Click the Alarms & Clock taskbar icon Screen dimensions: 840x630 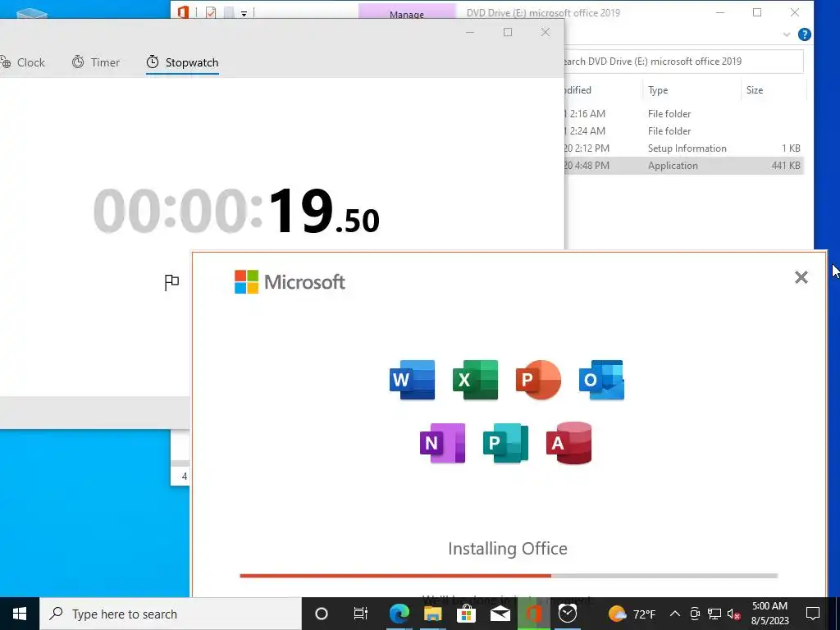coord(568,614)
